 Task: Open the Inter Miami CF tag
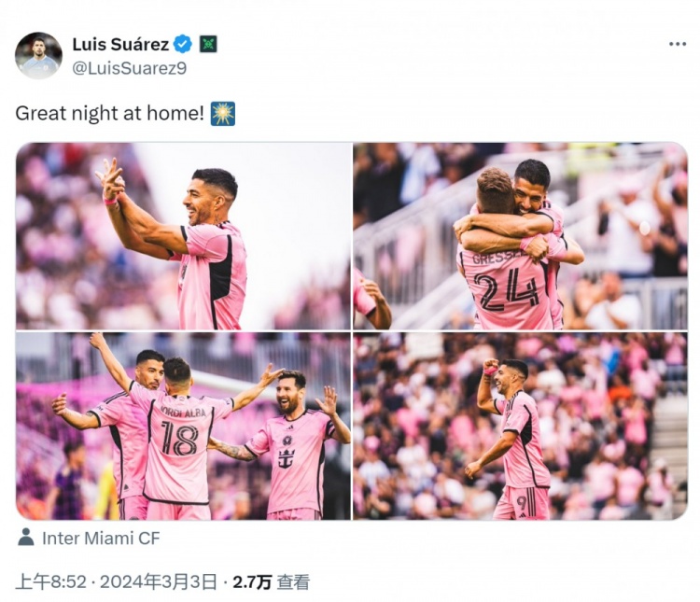[101, 539]
